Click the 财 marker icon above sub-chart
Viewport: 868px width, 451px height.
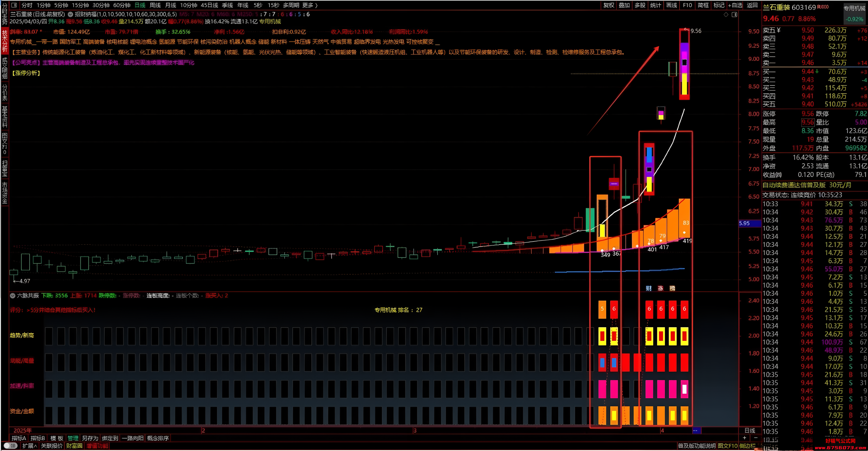tap(649, 288)
